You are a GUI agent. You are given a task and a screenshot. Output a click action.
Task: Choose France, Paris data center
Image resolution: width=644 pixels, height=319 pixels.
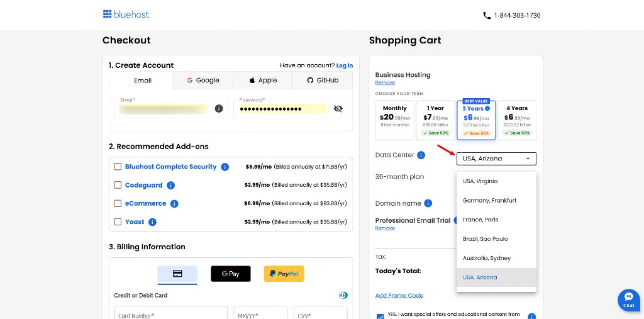(496, 220)
